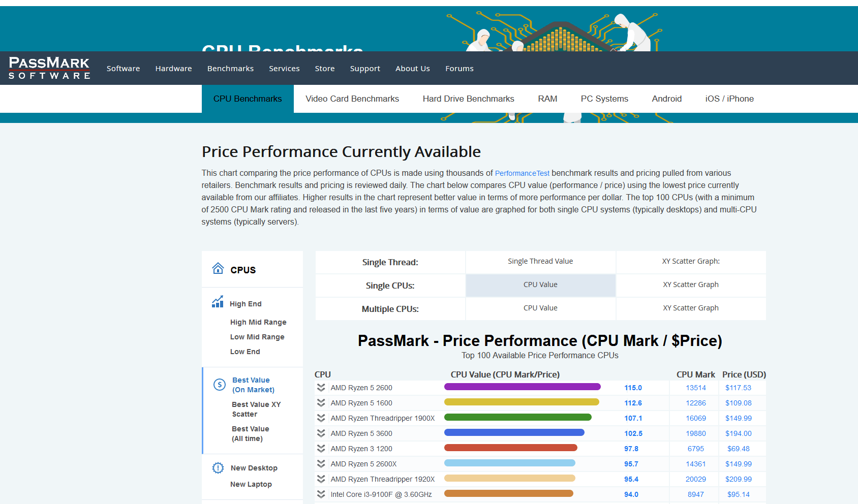Click the $95.14 price link
The height and width of the screenshot is (504, 858).
pos(739,494)
